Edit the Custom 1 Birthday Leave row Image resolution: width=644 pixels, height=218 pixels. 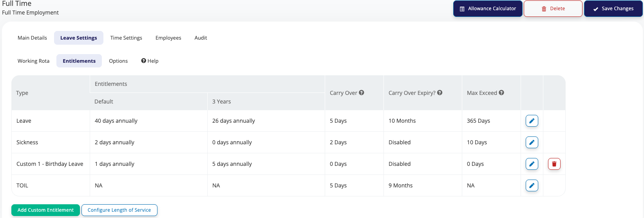click(532, 164)
